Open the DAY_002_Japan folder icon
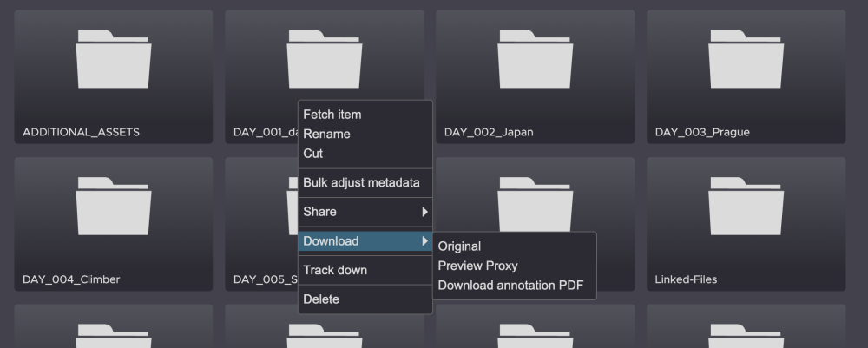Viewport: 868px width, 348px height. (535, 59)
